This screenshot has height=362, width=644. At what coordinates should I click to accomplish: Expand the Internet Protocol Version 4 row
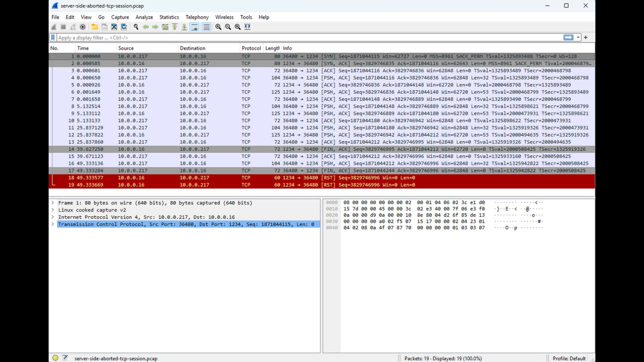(53, 217)
